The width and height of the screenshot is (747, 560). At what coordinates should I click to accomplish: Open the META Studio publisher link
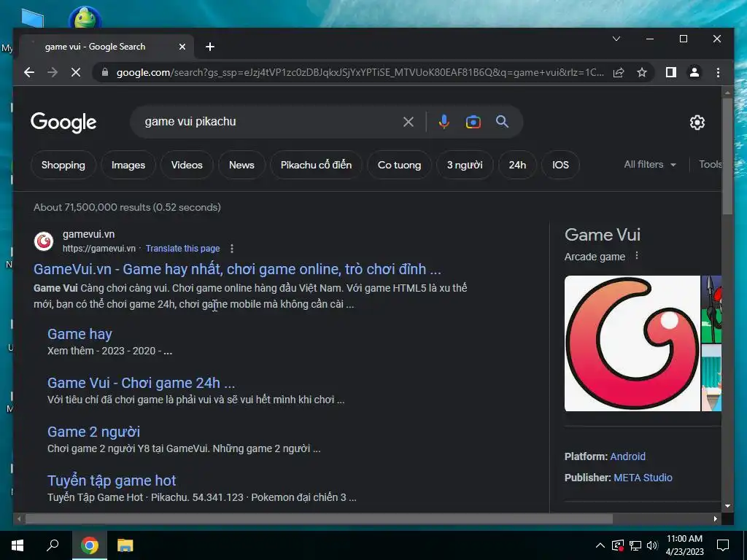(643, 478)
